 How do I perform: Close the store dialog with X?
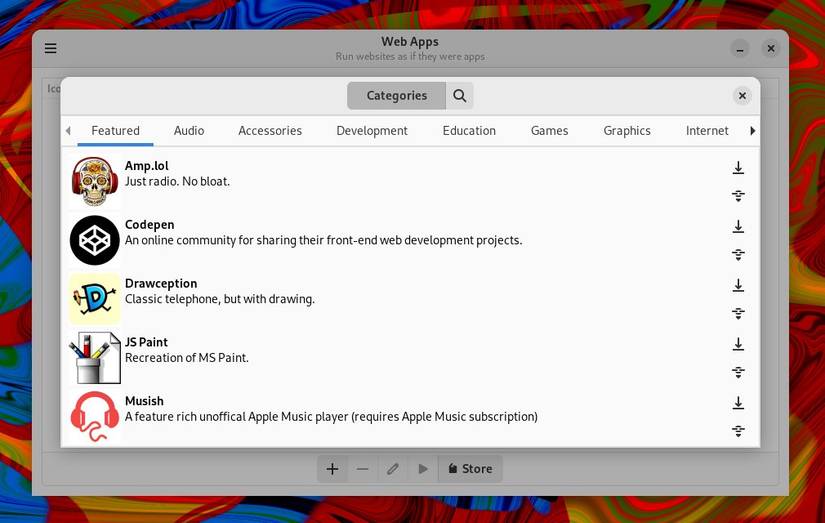click(742, 96)
